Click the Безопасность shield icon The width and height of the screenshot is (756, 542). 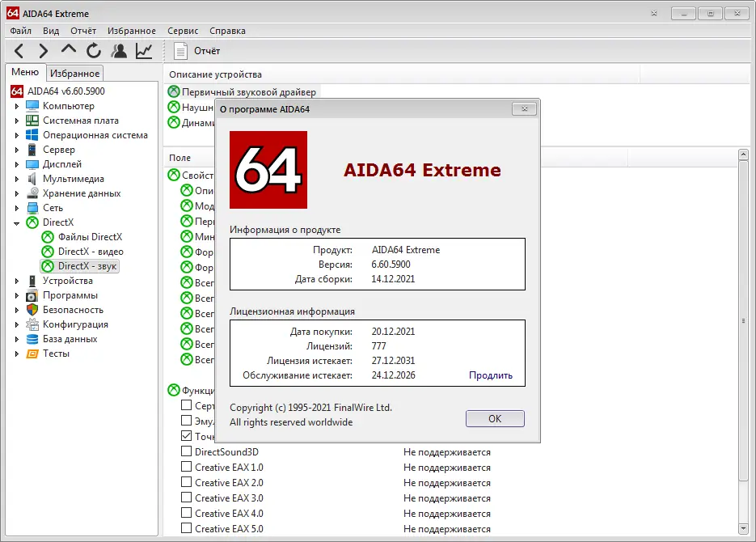pyautogui.click(x=32, y=310)
